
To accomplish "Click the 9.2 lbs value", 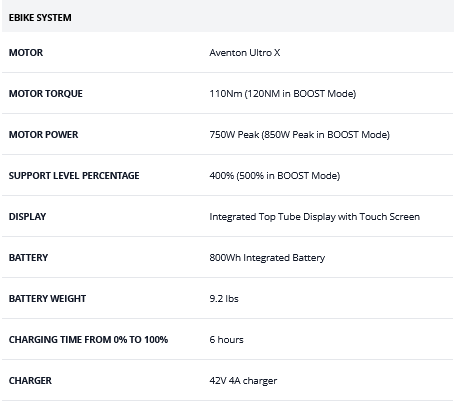I will pos(224,299).
